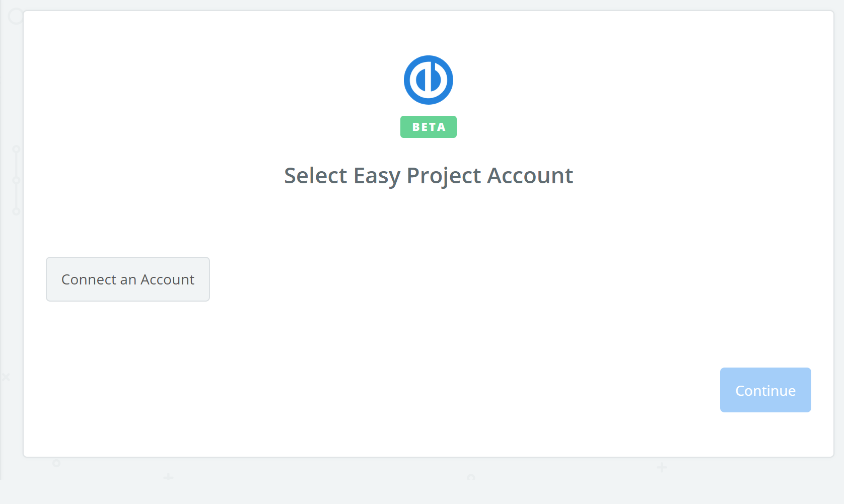
Task: Click the topmost faint node on left timeline
Action: click(16, 149)
